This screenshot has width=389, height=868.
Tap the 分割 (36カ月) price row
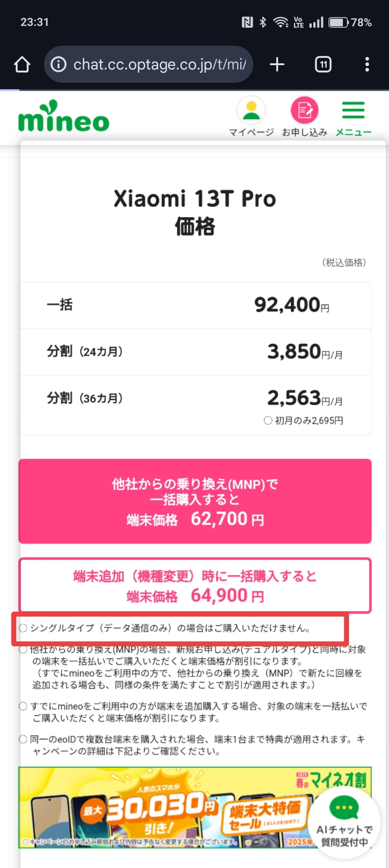[195, 398]
